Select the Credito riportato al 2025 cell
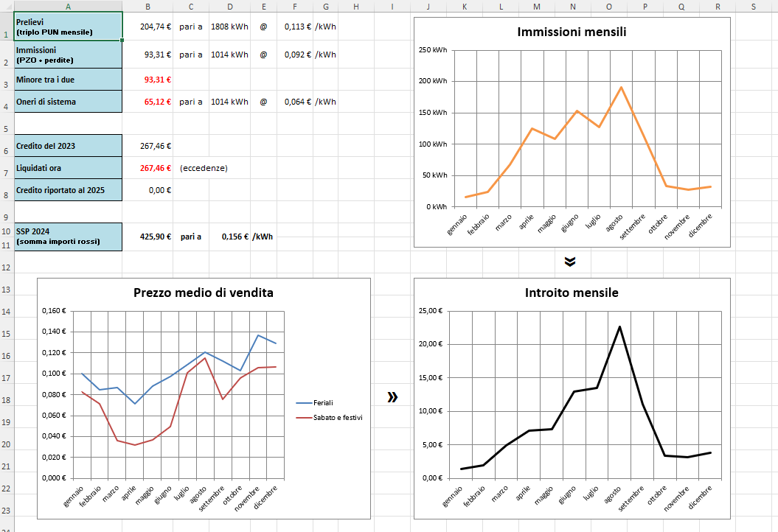The image size is (778, 532). tap(68, 190)
